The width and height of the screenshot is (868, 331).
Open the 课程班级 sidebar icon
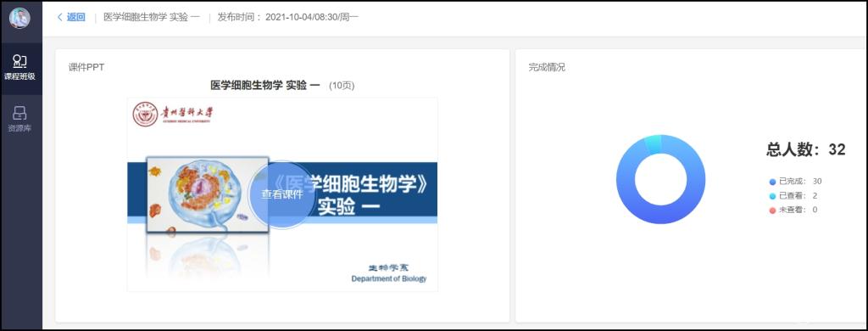click(20, 60)
